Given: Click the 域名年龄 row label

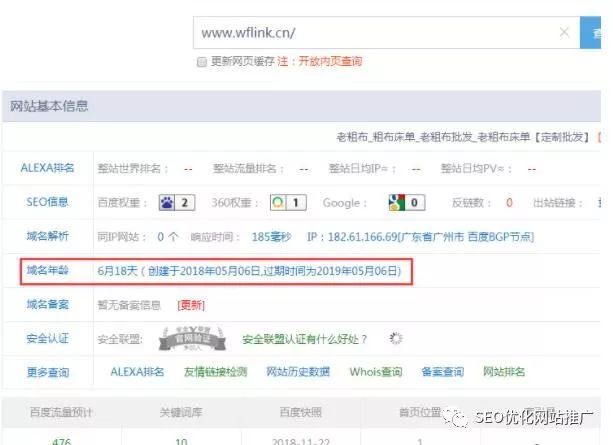Looking at the screenshot, I should click(x=48, y=271).
